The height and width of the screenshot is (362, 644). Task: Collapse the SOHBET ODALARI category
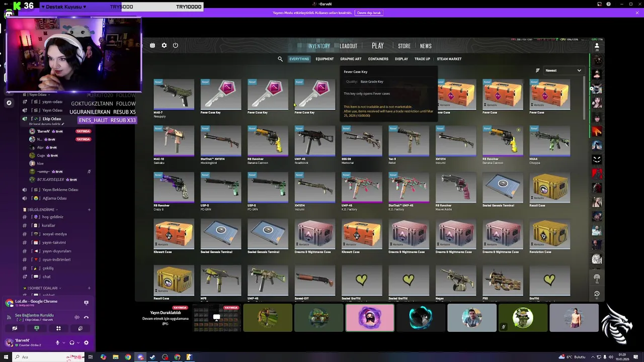41,288
